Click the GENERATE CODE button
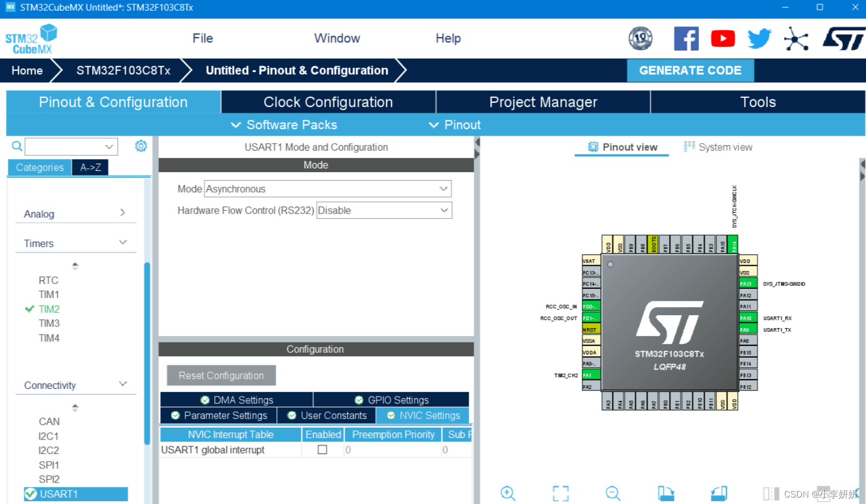This screenshot has height=504, width=866. click(691, 70)
